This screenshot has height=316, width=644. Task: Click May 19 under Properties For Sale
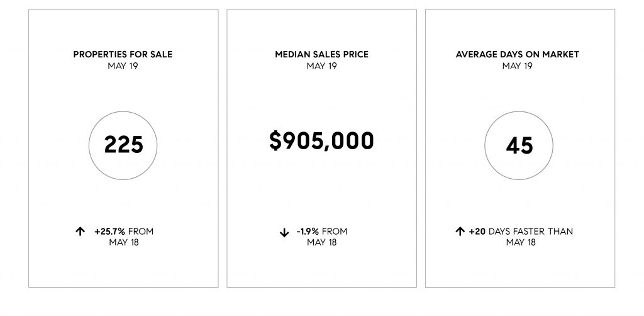123,65
